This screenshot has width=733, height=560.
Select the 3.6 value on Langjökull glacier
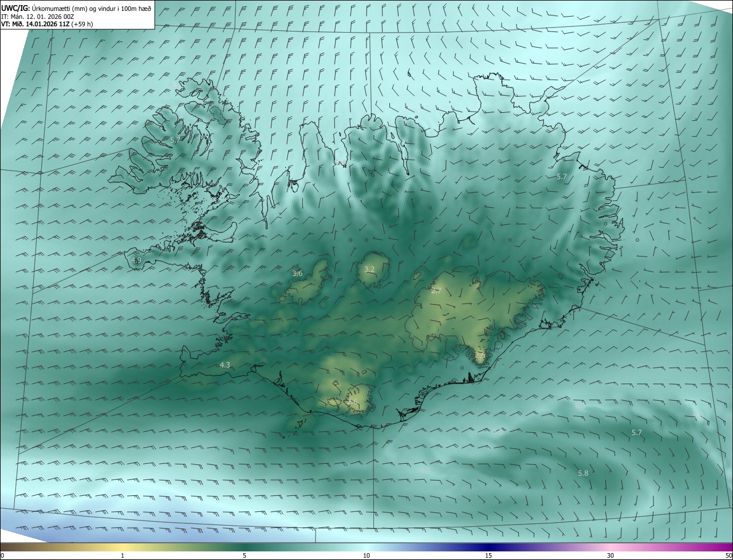297,274
